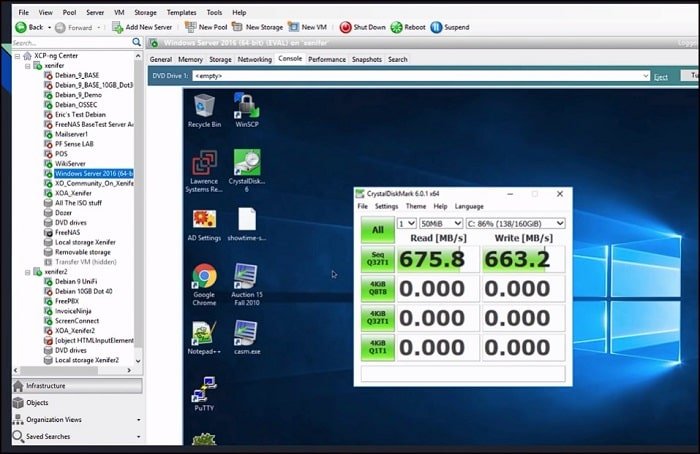This screenshot has width=700, height=454.
Task: Run Seq Q32T1 benchmark
Action: click(378, 259)
